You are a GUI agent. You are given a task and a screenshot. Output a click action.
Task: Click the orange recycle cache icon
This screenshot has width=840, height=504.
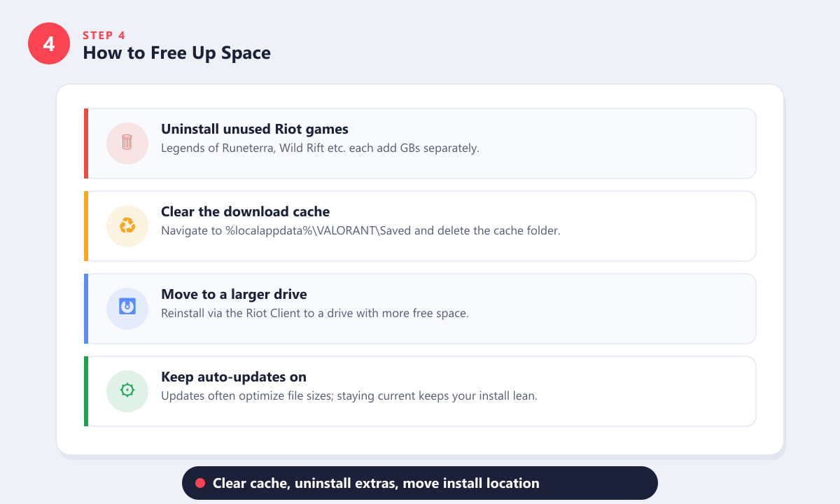click(127, 226)
